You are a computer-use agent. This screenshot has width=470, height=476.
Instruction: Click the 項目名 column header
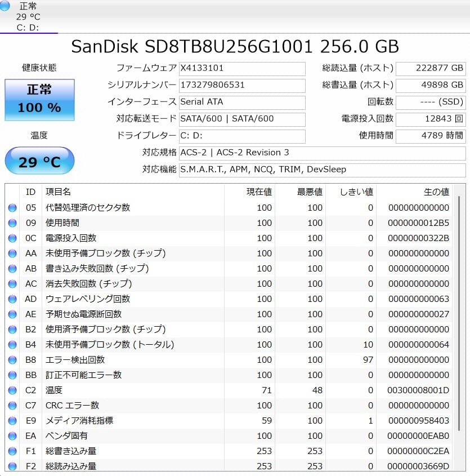tap(58, 192)
